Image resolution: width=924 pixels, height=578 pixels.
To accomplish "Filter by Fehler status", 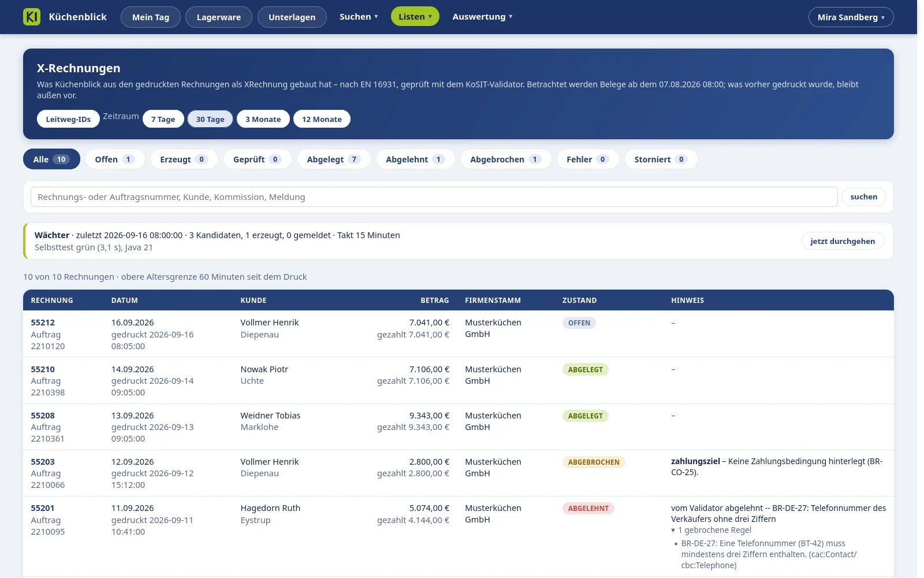I will [588, 159].
